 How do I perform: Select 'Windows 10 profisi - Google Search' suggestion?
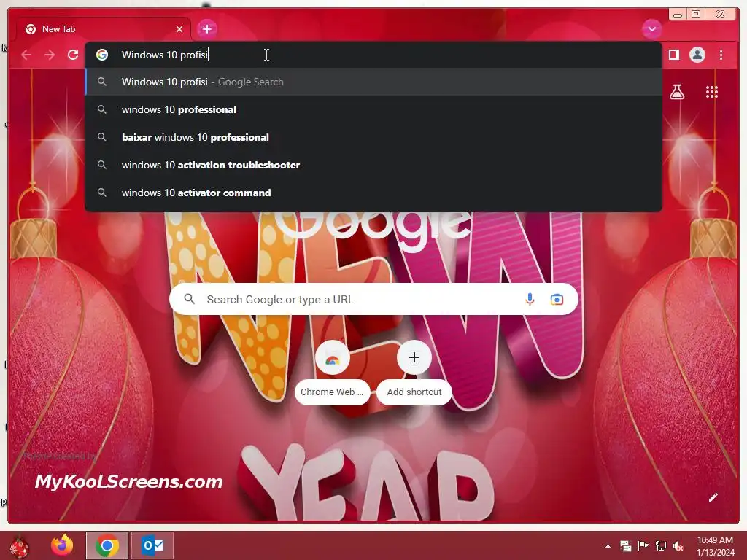point(373,82)
